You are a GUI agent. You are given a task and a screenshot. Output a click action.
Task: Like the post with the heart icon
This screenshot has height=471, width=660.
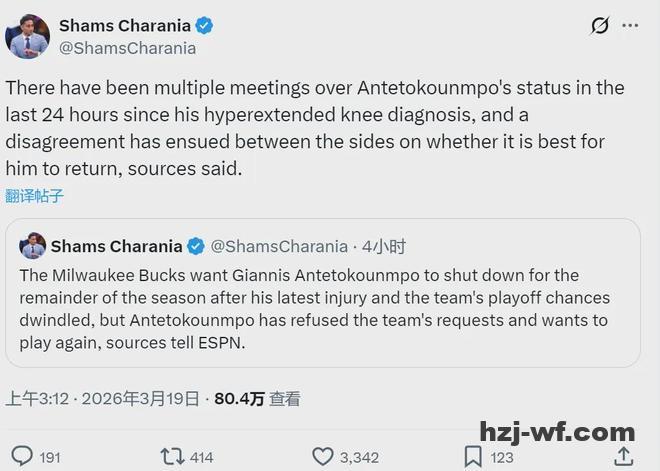(x=322, y=457)
